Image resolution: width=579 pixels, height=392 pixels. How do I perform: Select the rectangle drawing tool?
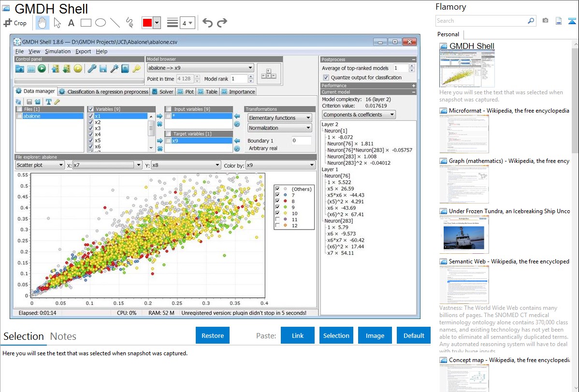pos(86,23)
